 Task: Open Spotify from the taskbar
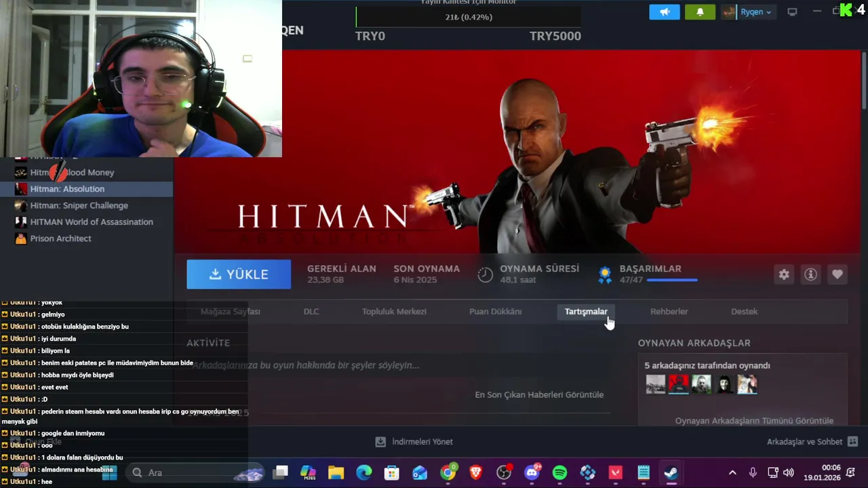(x=560, y=472)
